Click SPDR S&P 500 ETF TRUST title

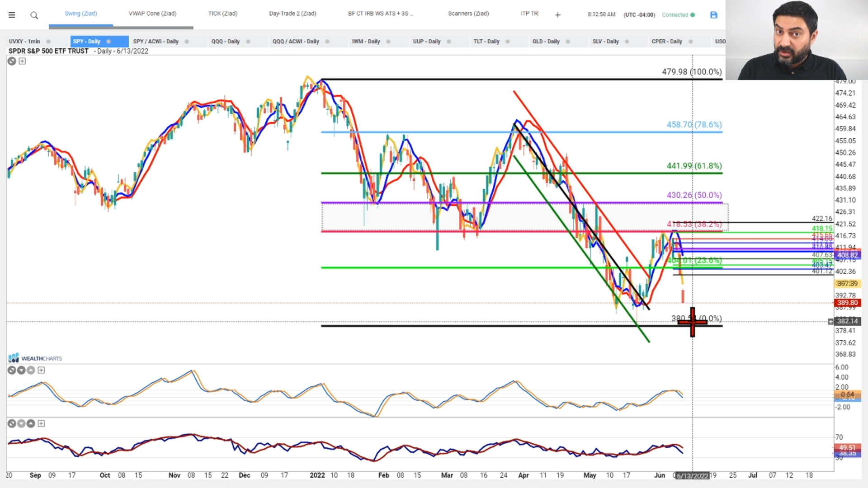48,51
